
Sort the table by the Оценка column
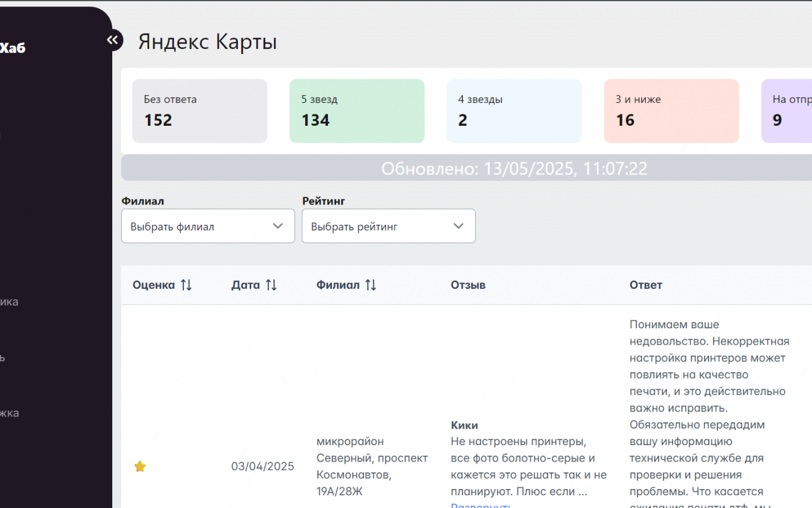[186, 285]
